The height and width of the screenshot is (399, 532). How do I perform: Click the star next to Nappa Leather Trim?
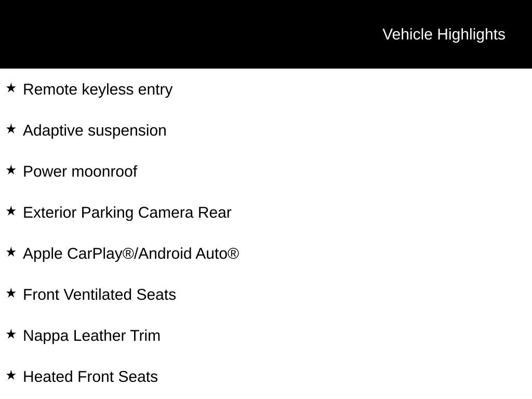point(11,334)
